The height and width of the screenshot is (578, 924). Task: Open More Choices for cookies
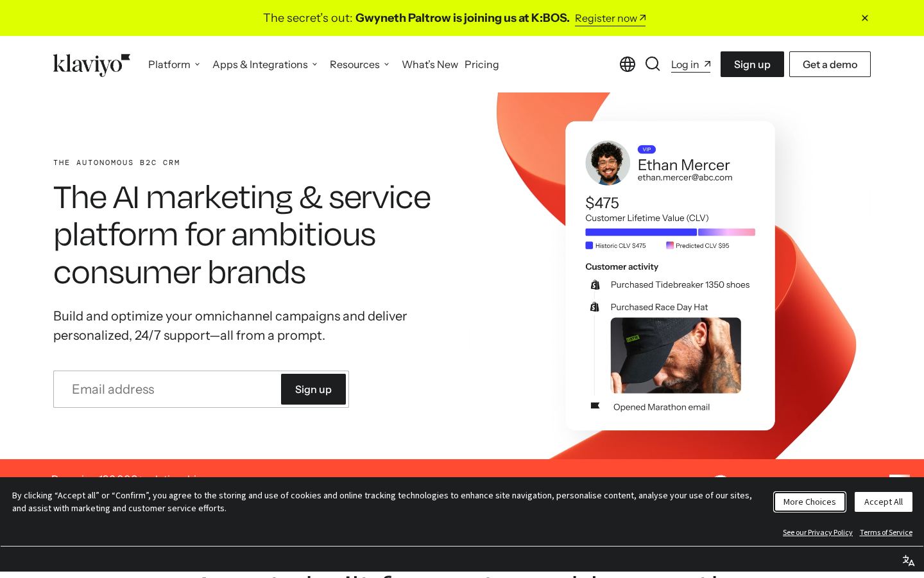tap(810, 502)
